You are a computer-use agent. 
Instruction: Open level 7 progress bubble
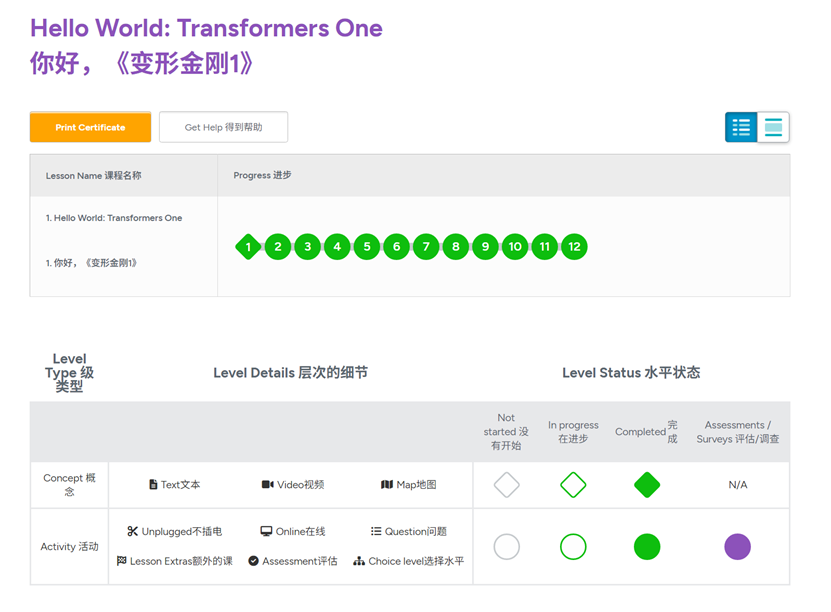(426, 246)
